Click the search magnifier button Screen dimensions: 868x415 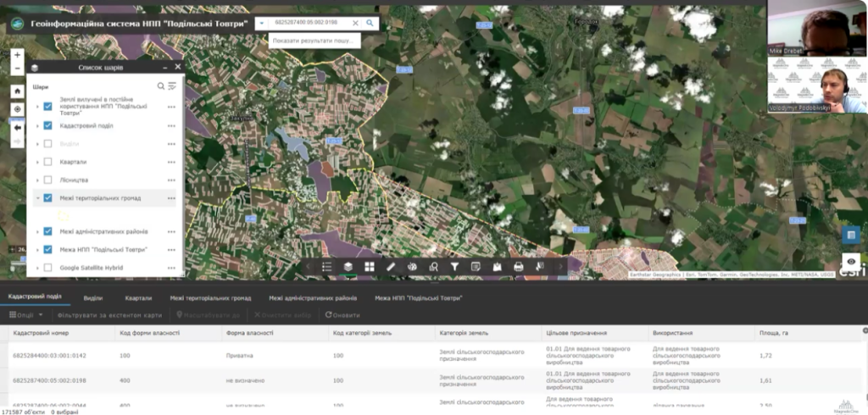(x=370, y=24)
